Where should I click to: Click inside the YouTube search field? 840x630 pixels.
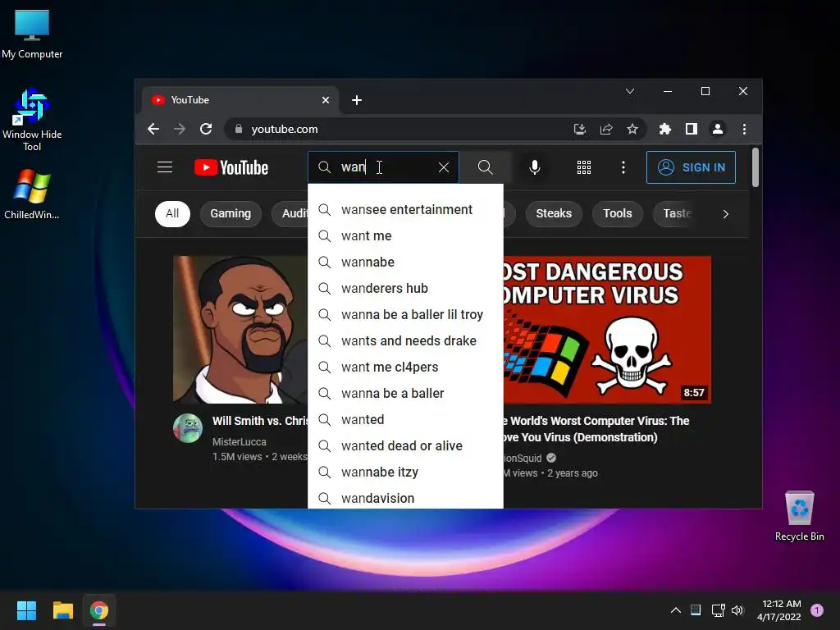383,167
